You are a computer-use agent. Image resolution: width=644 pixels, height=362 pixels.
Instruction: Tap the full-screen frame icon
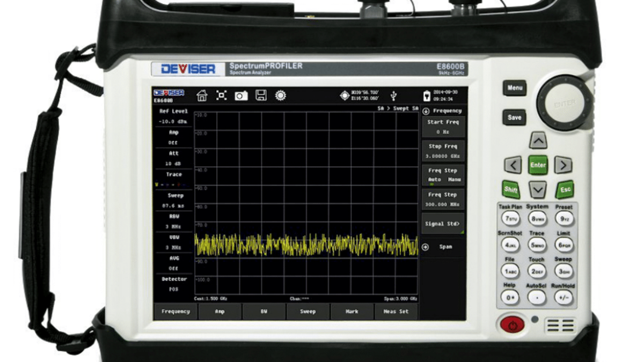[x=221, y=95]
